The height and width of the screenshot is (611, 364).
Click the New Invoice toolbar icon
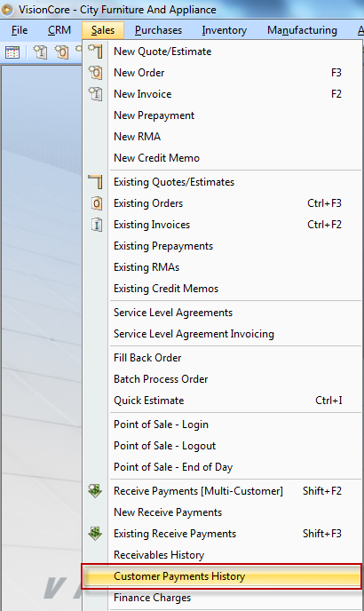[40, 52]
